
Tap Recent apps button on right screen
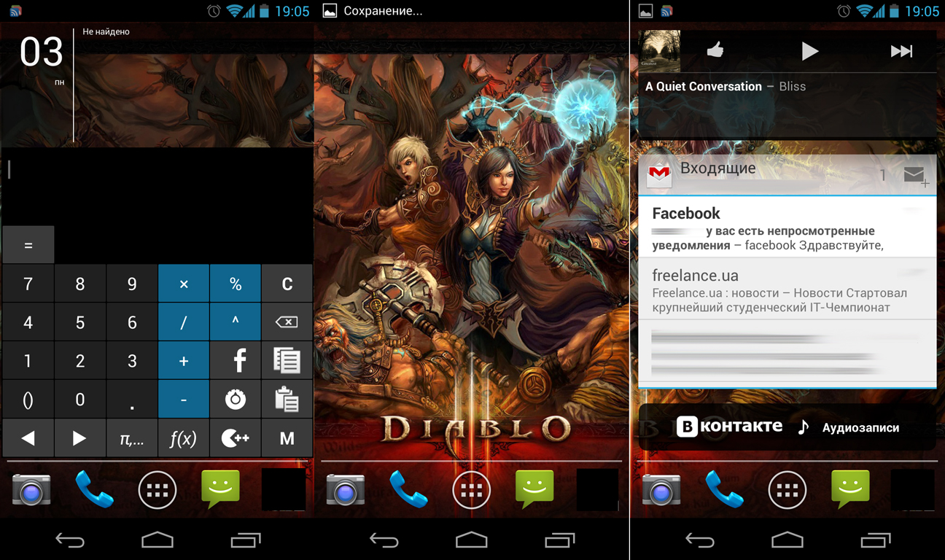[x=875, y=540]
